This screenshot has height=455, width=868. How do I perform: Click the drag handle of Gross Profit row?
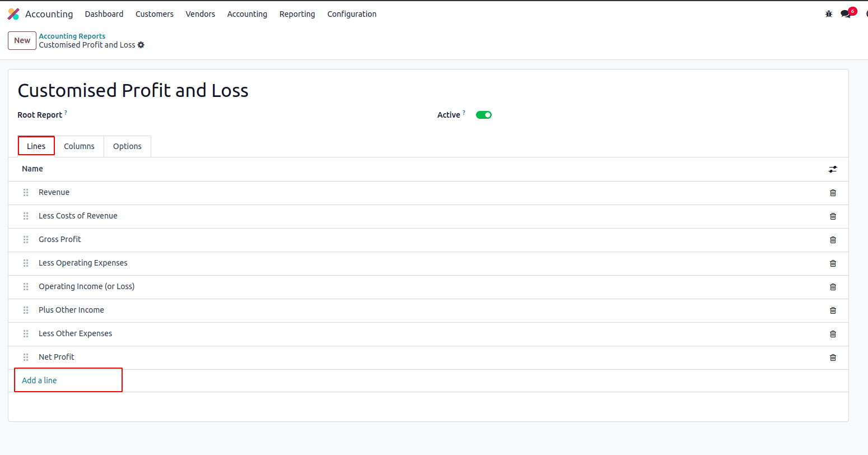pyautogui.click(x=26, y=240)
